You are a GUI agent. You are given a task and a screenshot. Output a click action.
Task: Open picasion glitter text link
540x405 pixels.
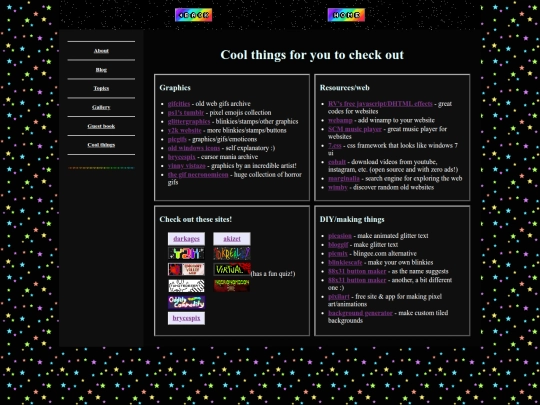(x=340, y=236)
